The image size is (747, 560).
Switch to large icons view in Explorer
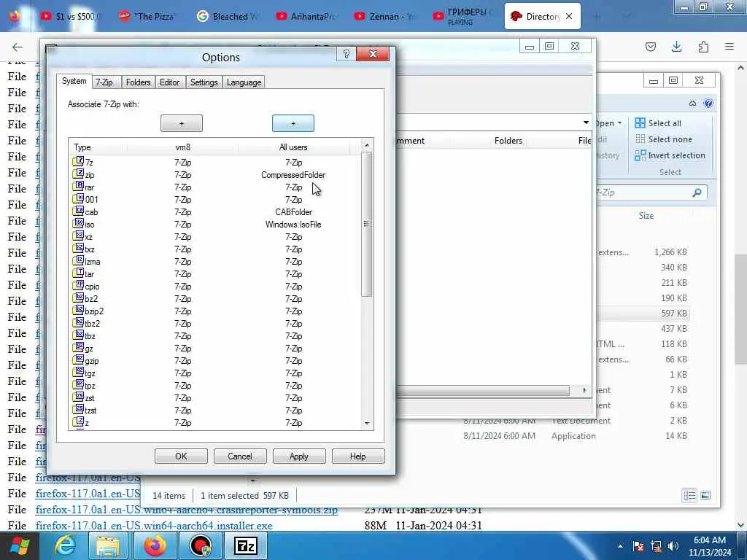click(x=705, y=496)
